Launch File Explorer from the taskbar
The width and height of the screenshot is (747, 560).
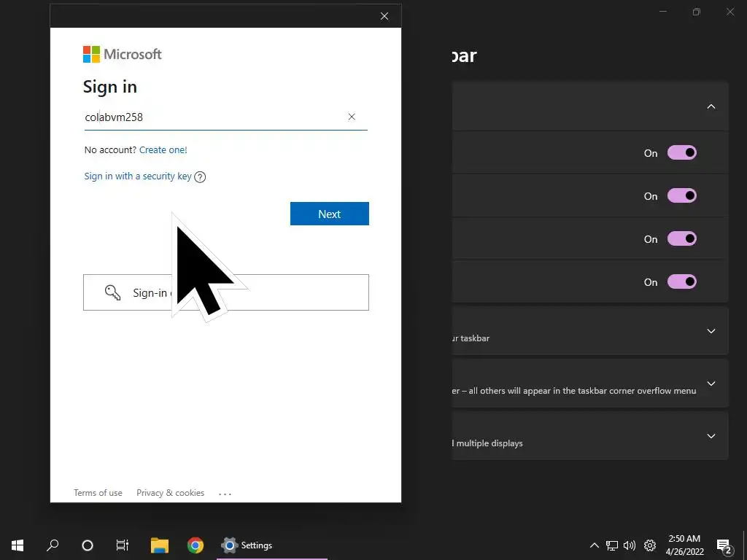(160, 545)
